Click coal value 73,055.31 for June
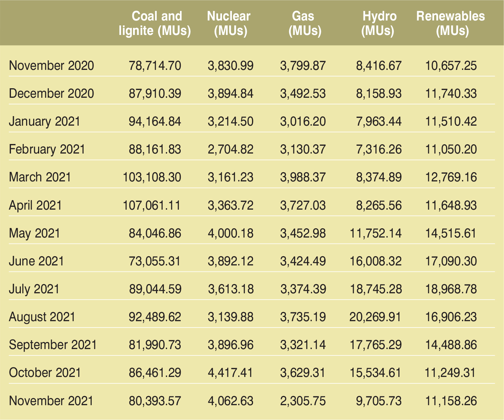Viewport: 504px width, 420px height. pos(155,261)
